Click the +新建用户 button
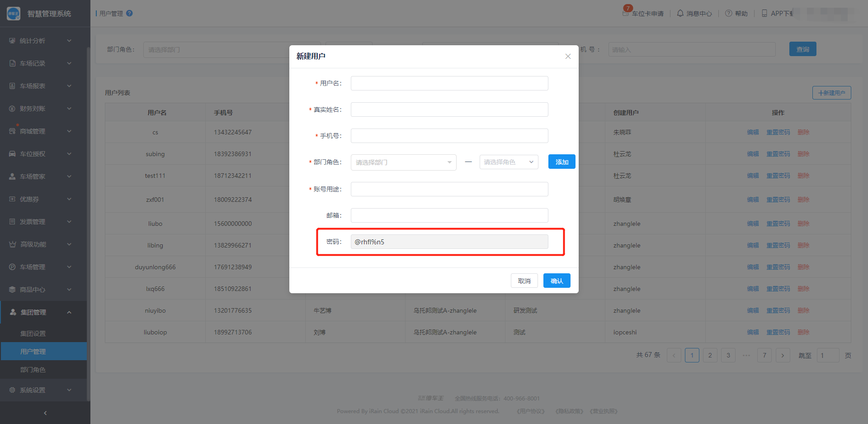The image size is (868, 424). 831,93
